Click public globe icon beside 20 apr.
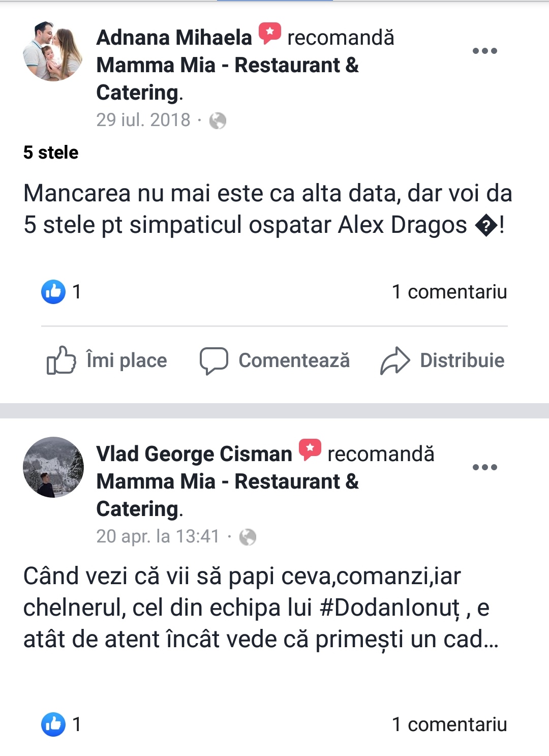 pos(248,537)
